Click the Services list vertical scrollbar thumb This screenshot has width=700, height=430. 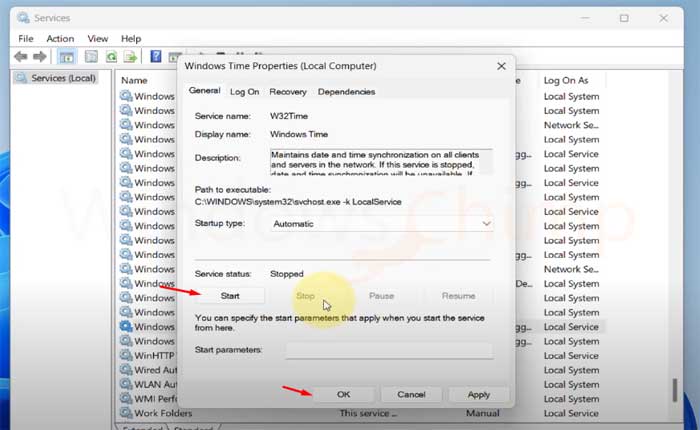[x=675, y=390]
